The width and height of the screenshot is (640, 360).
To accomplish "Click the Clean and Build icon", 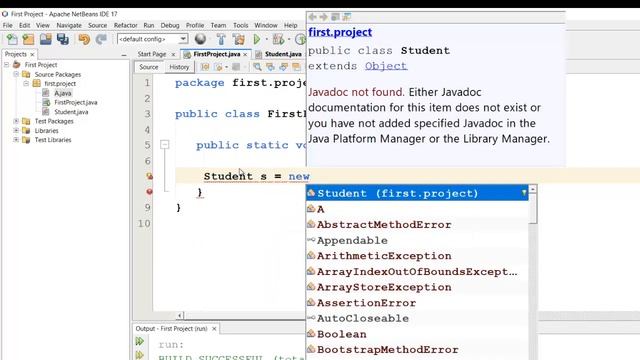I will (x=239, y=39).
